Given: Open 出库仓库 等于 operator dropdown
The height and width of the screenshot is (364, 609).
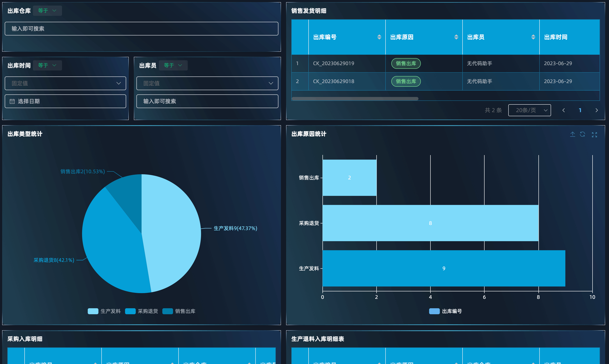Looking at the screenshot, I should click(x=47, y=10).
